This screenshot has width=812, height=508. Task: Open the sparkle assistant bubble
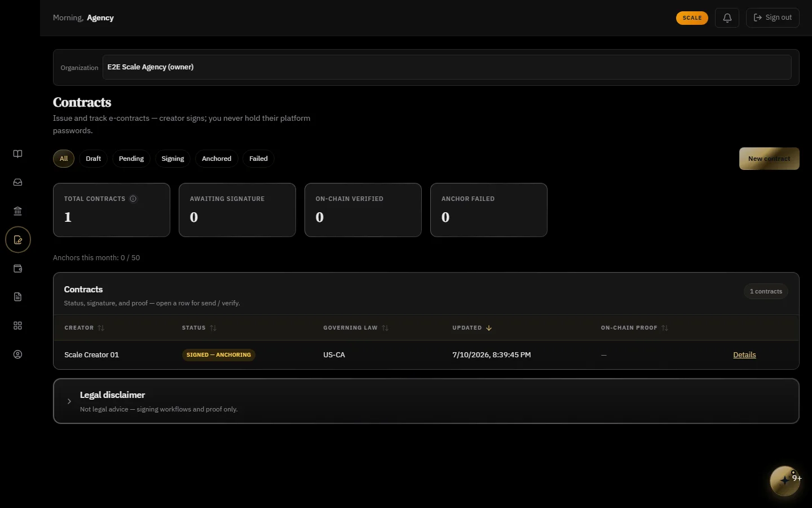(x=785, y=481)
